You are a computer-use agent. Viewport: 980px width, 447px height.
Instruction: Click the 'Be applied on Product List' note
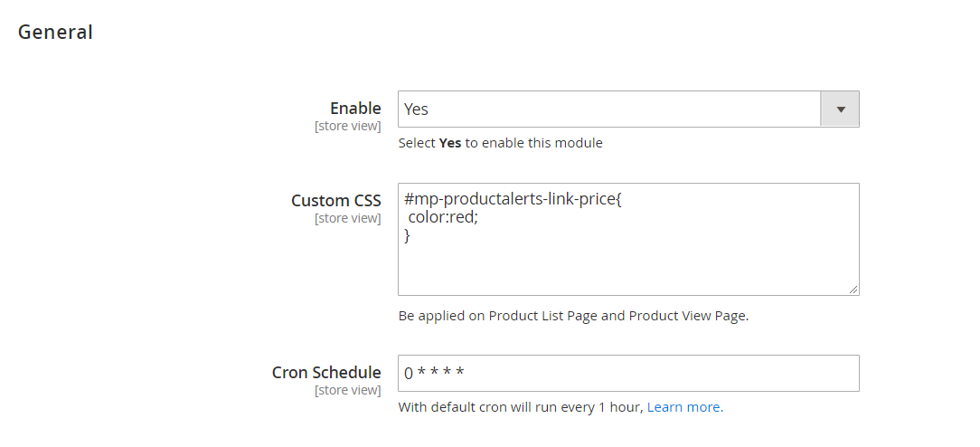[x=573, y=316]
